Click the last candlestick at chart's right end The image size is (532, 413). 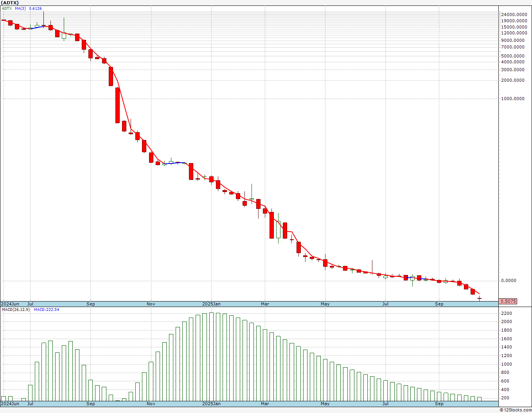point(479,298)
